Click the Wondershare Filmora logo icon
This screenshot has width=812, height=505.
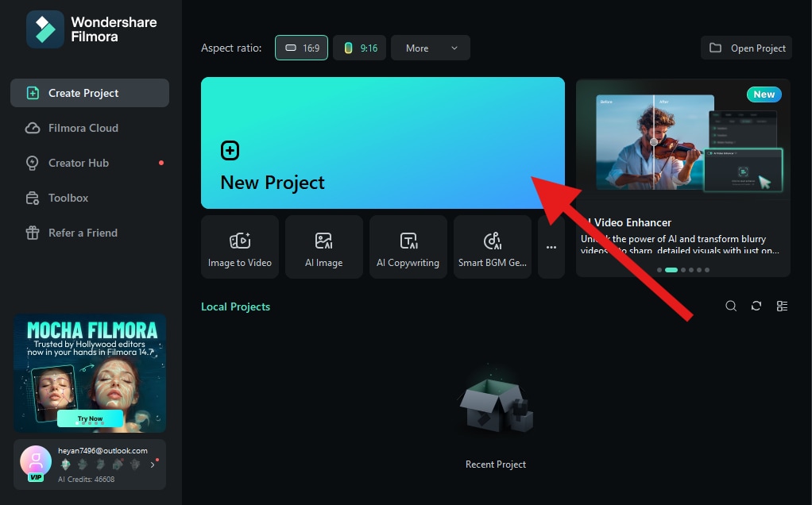(45, 29)
